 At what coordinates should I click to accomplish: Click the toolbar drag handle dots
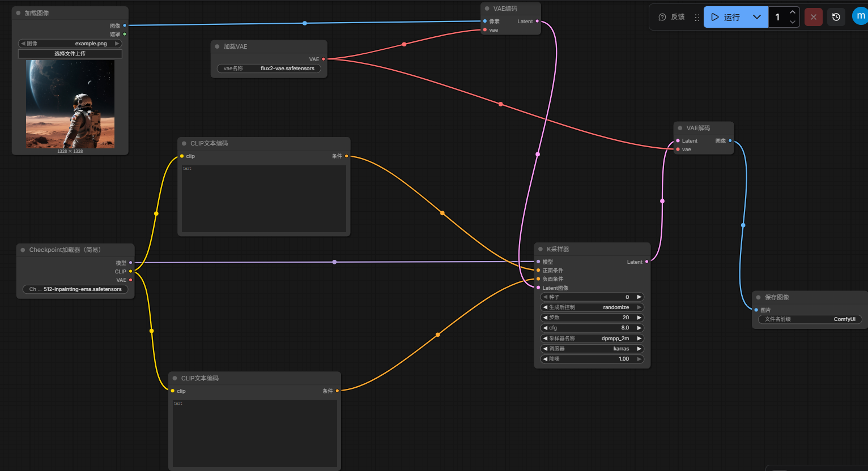697,18
